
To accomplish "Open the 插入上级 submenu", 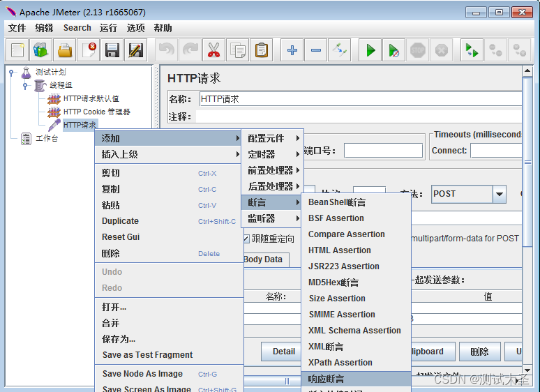I will (x=169, y=154).
